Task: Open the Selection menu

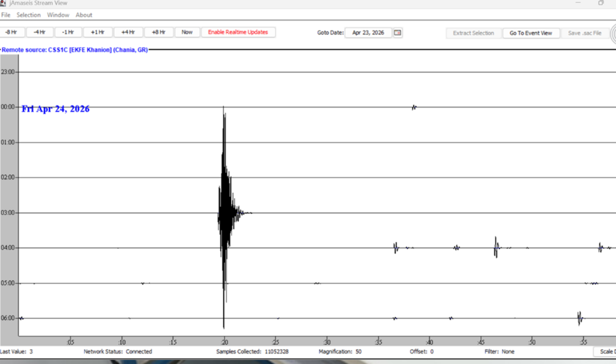Action: (29, 15)
